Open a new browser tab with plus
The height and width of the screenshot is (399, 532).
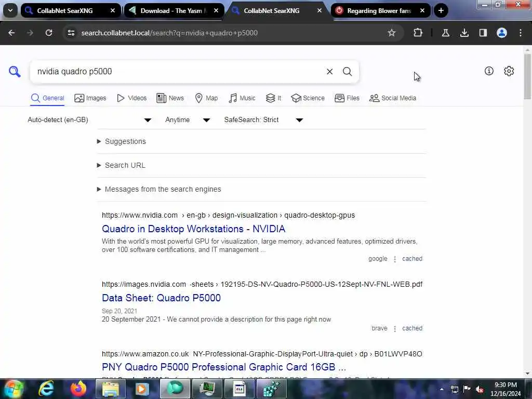441,10
